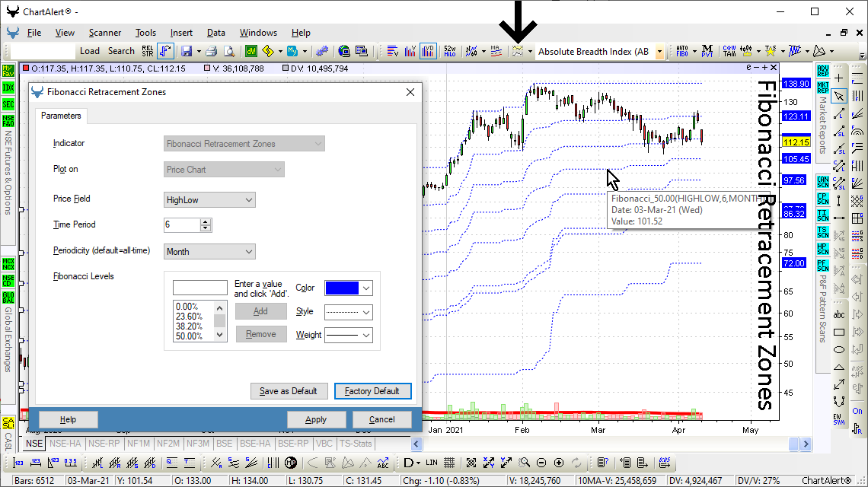
Task: Click the Factory Default button
Action: pos(372,390)
